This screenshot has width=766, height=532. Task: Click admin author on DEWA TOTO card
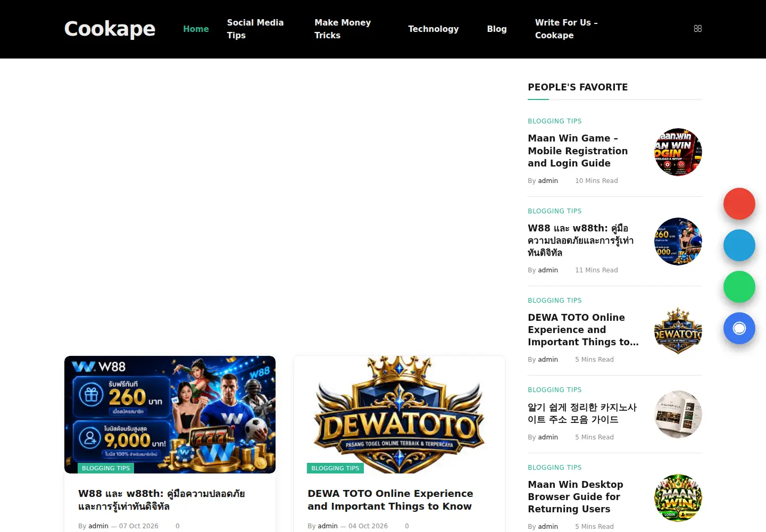click(x=328, y=526)
